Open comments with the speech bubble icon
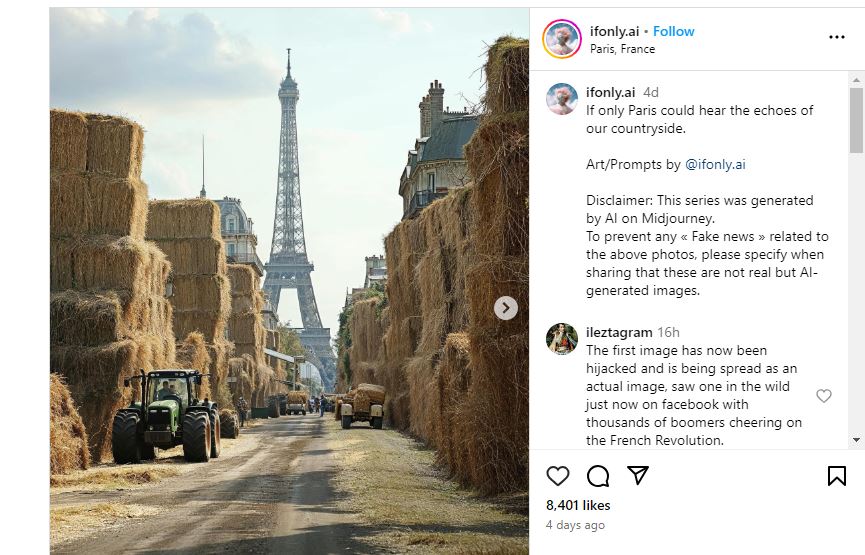Viewport: 865px width, 555px height. (x=598, y=476)
